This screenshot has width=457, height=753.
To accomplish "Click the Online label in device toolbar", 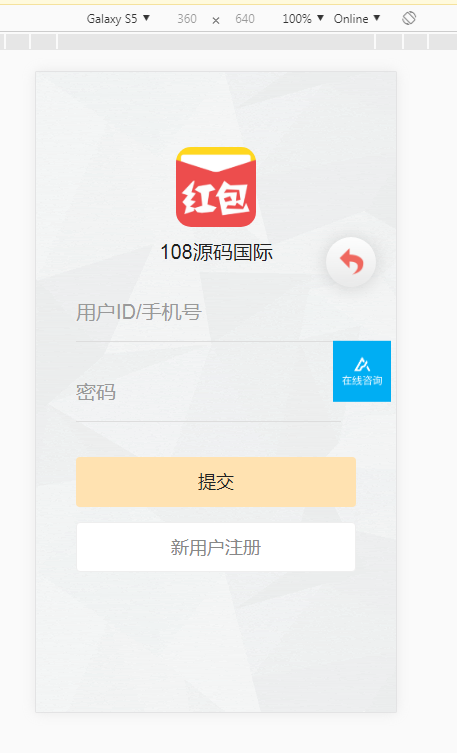I will [x=351, y=19].
